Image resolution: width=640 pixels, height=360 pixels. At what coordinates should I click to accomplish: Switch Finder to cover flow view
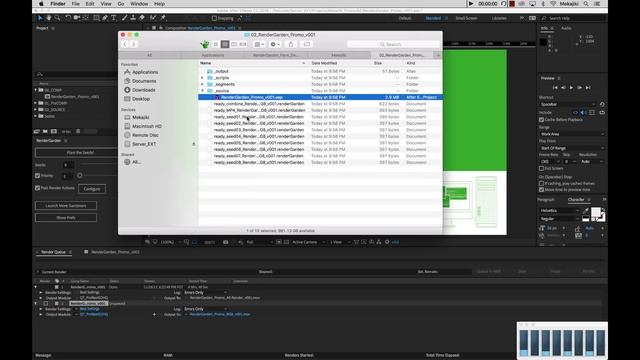point(243,44)
